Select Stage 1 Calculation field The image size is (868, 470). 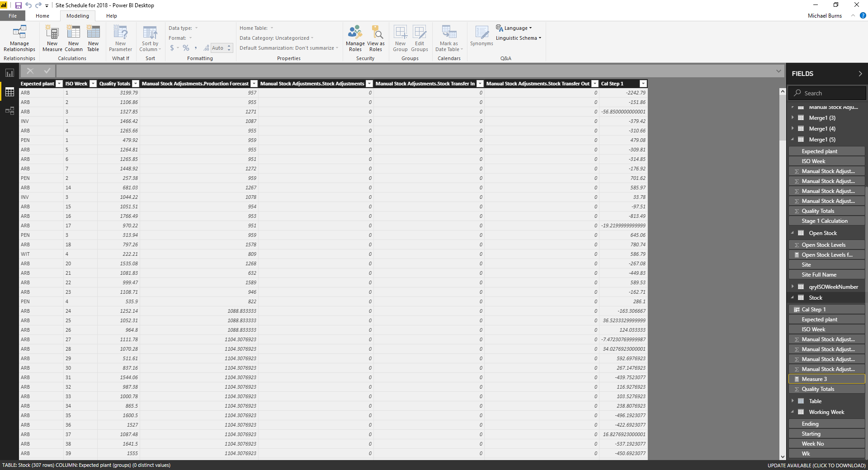[x=827, y=221]
